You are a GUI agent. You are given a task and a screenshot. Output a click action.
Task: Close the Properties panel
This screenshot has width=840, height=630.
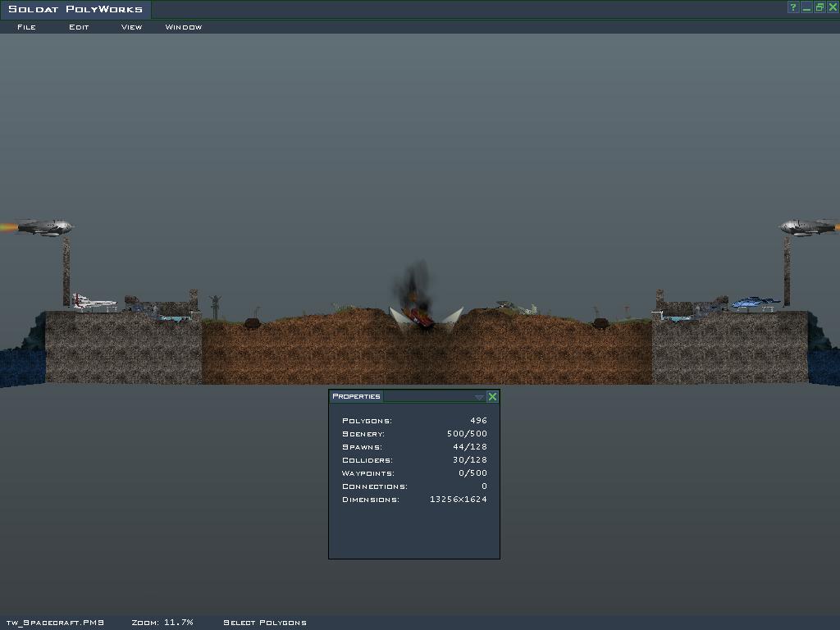(492, 397)
